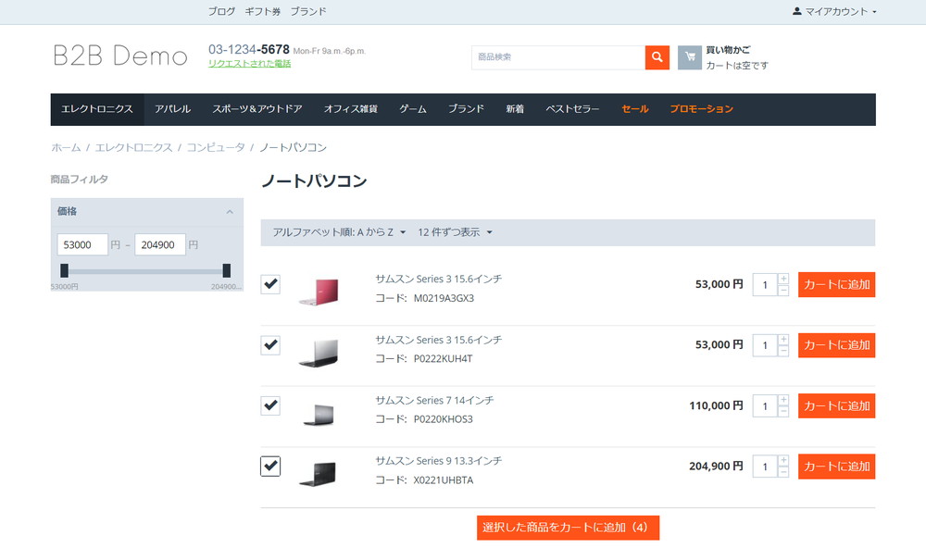The height and width of the screenshot is (560, 926).
Task: Click the orange search magnifier button
Action: [657, 57]
